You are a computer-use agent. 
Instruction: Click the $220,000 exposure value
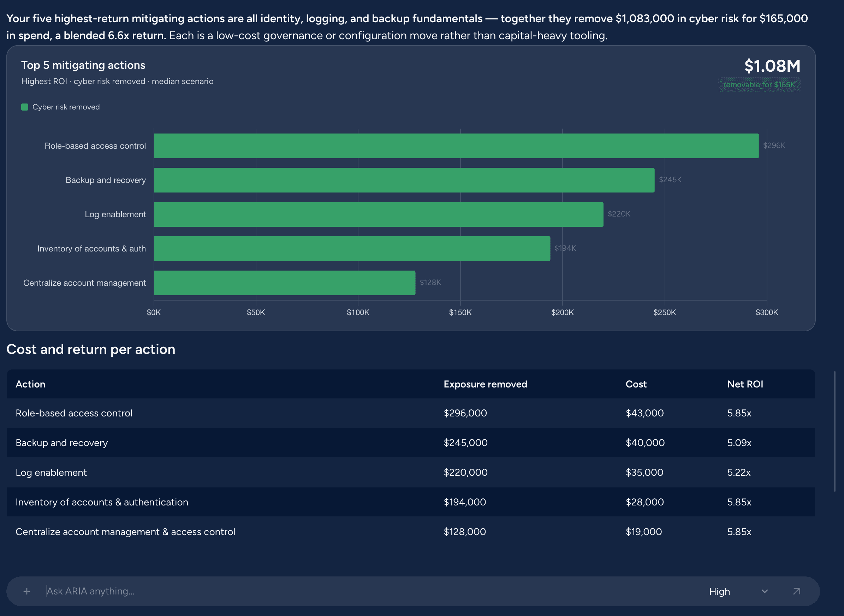click(466, 473)
